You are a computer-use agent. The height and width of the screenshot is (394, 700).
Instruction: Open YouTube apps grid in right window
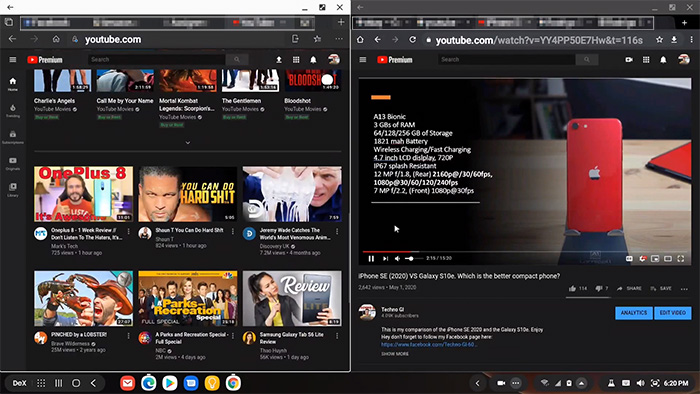point(646,59)
